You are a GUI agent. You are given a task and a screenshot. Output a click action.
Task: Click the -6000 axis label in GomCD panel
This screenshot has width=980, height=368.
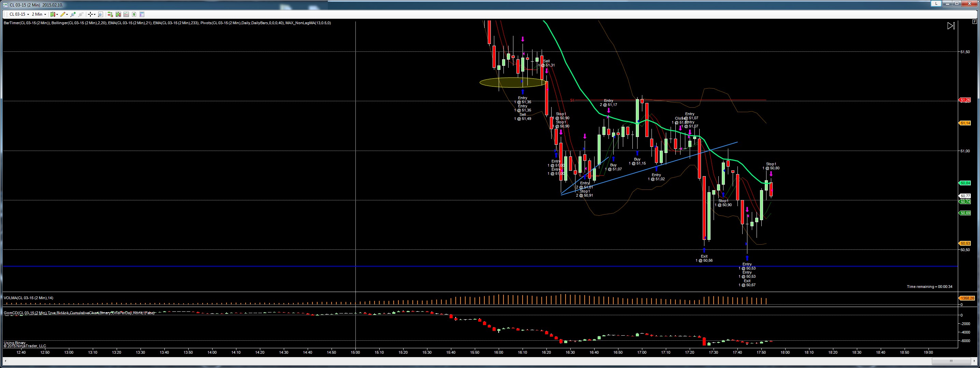click(x=965, y=341)
